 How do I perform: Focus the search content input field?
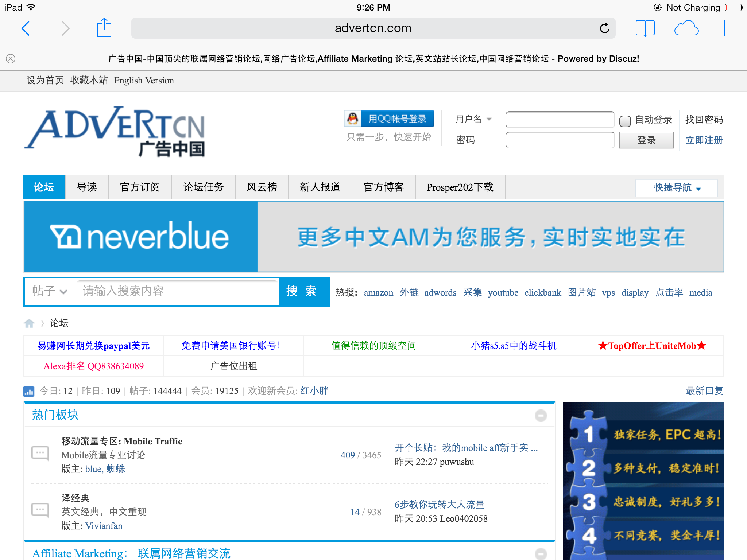tap(178, 291)
